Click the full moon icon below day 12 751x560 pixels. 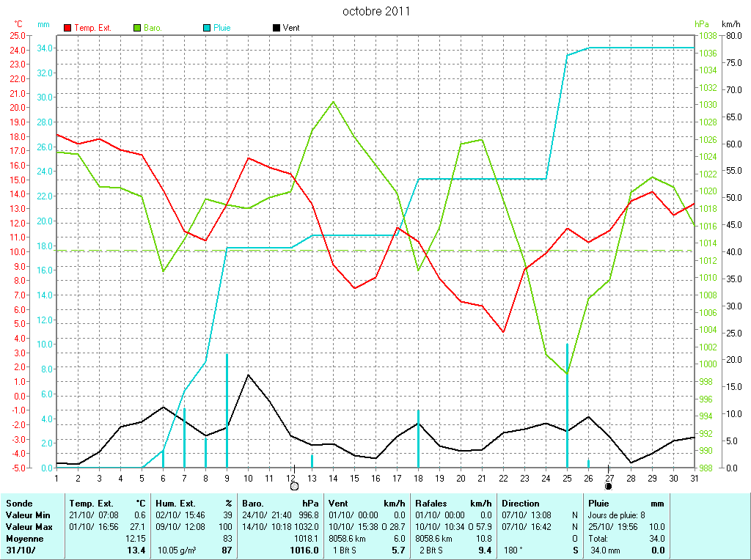294,485
